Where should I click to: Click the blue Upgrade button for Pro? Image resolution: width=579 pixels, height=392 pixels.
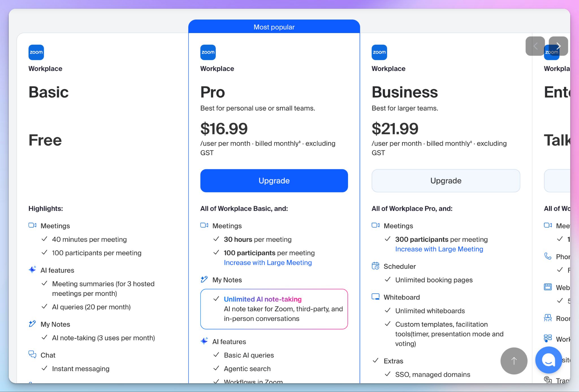(274, 181)
